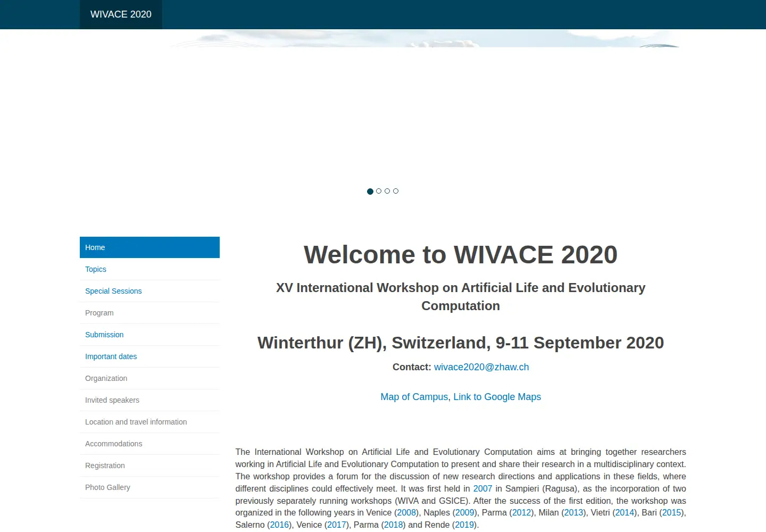Select the first carousel slide dot
The width and height of the screenshot is (766, 532).
point(370,192)
